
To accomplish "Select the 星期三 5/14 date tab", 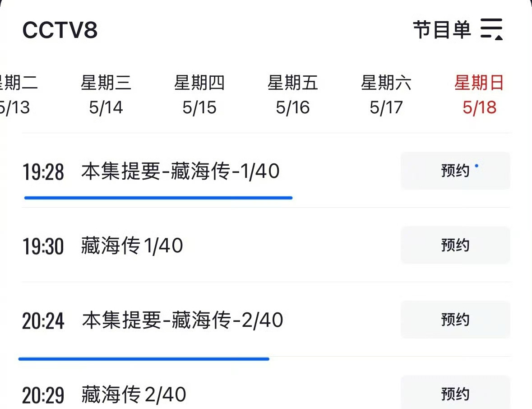I will pos(106,95).
